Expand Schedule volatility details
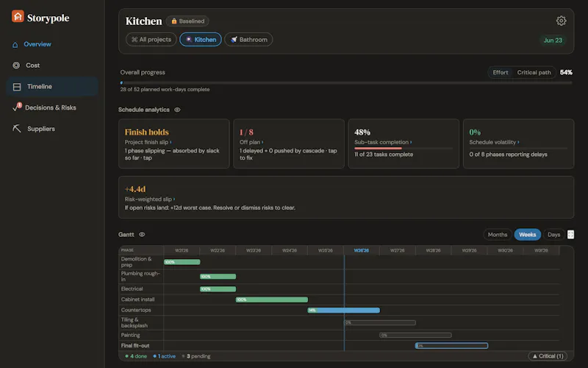588x368 pixels. click(494, 142)
